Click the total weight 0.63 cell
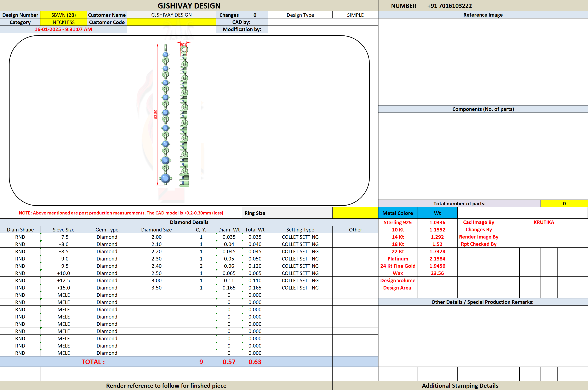Screen dimensions: 588x390 (x=255, y=362)
